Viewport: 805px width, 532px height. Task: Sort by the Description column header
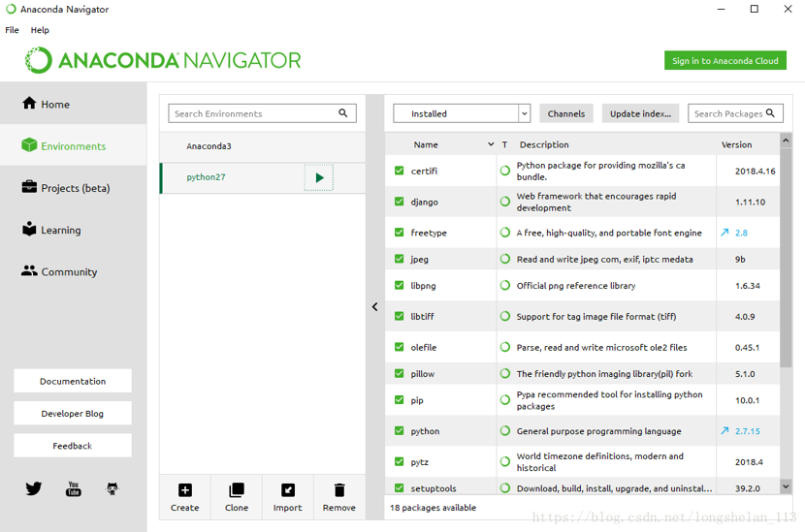(544, 144)
